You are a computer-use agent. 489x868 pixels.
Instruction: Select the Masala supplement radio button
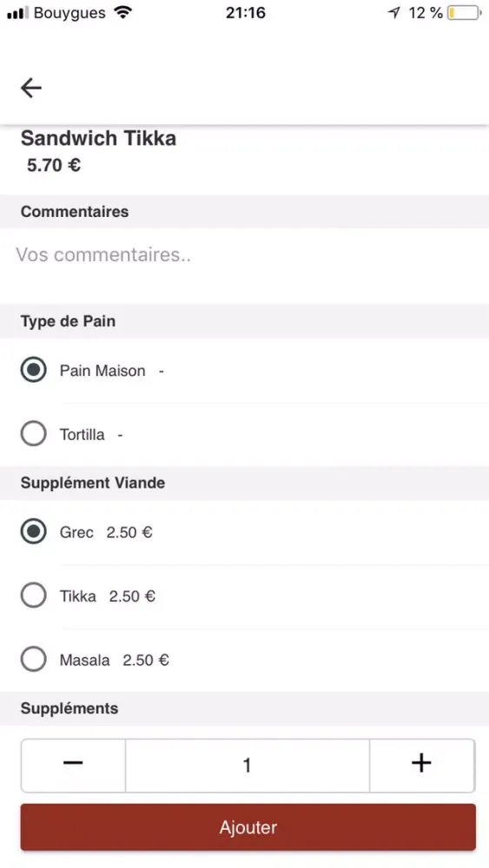point(33,660)
